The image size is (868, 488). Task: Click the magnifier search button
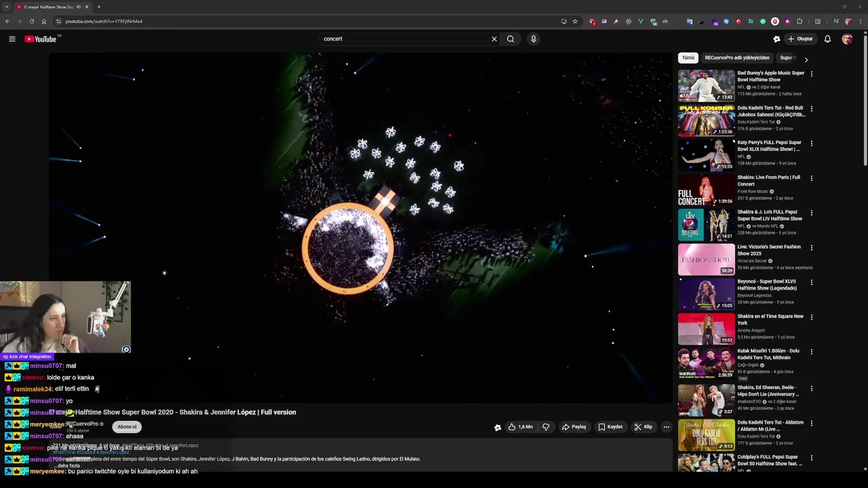point(511,39)
